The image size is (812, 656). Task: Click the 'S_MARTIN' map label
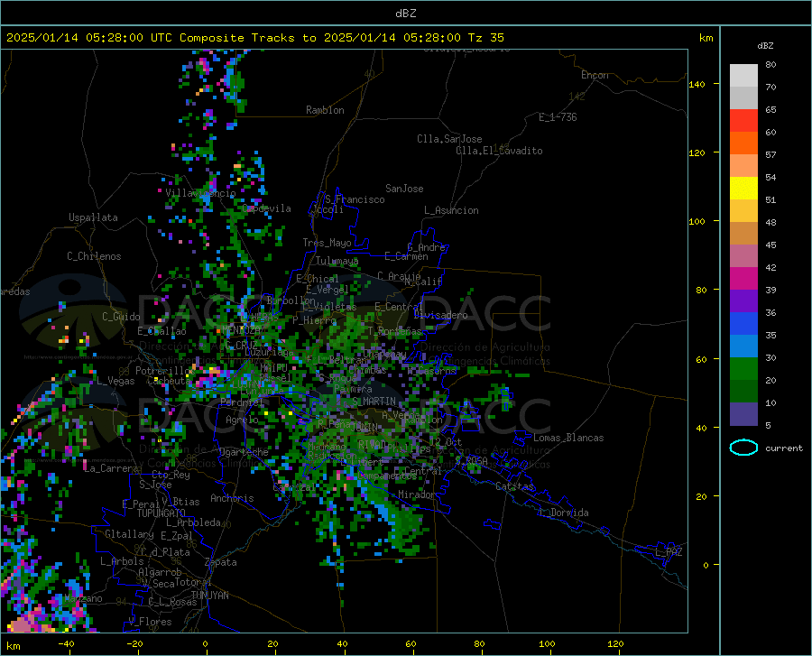click(374, 402)
